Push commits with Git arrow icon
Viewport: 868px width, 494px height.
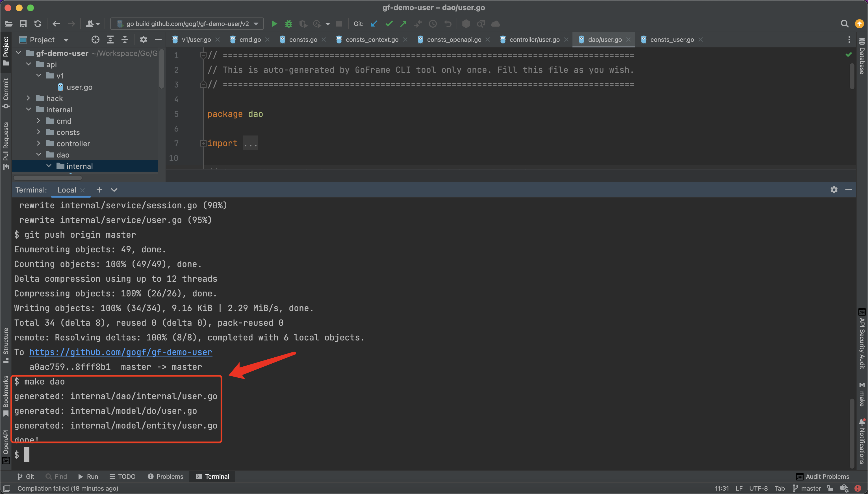click(x=403, y=24)
